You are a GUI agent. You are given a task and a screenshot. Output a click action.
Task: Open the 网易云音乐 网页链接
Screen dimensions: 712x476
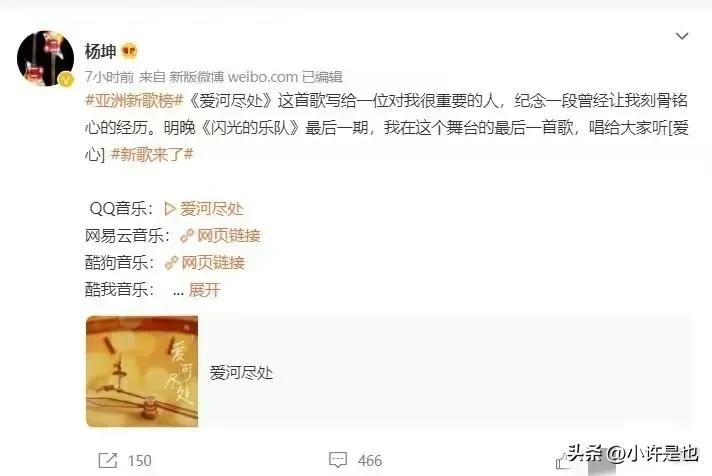[x=228, y=236]
